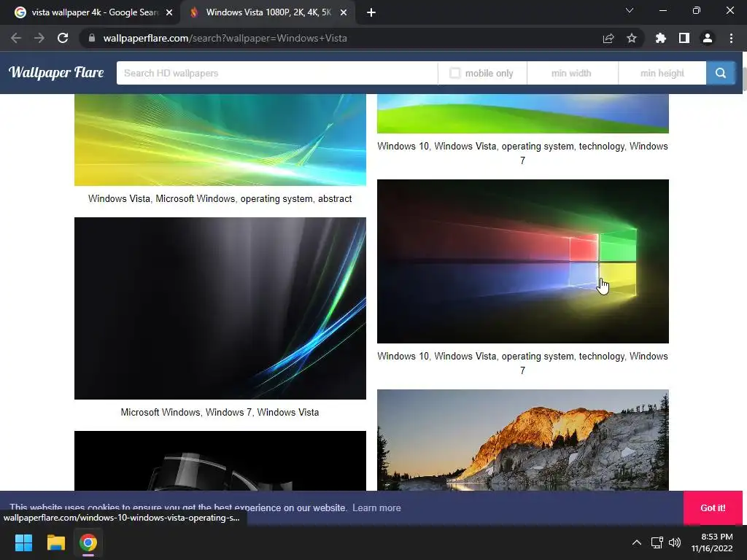The image size is (747, 560).
Task: Open the colorful glowing Windows logo wallpaper
Action: pyautogui.click(x=522, y=261)
